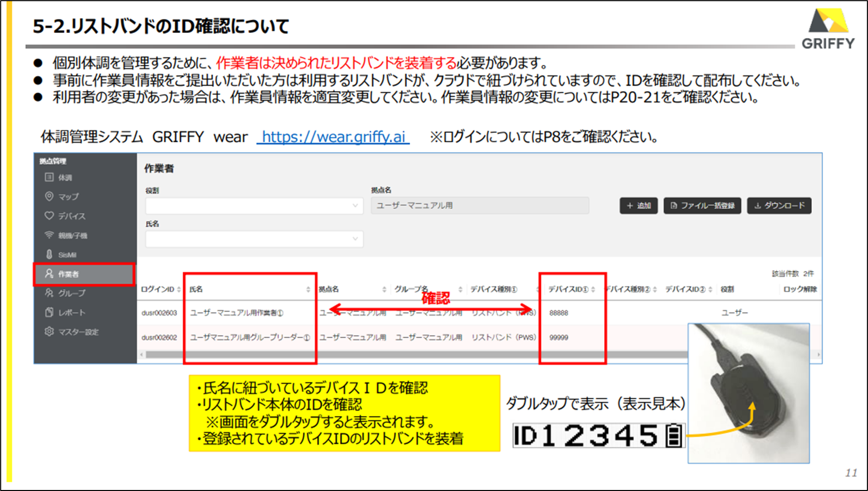This screenshot has height=491, width=868.
Task: Open the 親機/子機 wifi icon
Action: (x=49, y=235)
